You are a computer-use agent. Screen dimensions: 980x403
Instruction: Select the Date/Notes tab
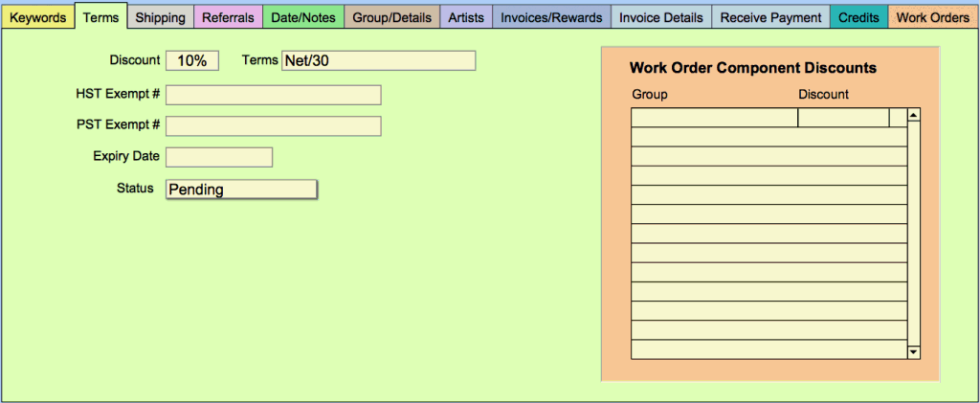302,17
